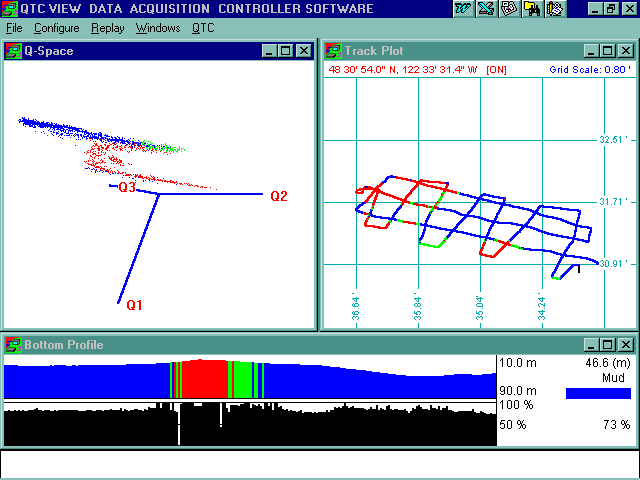Click the third Office shortcut bar icon

(508, 9)
